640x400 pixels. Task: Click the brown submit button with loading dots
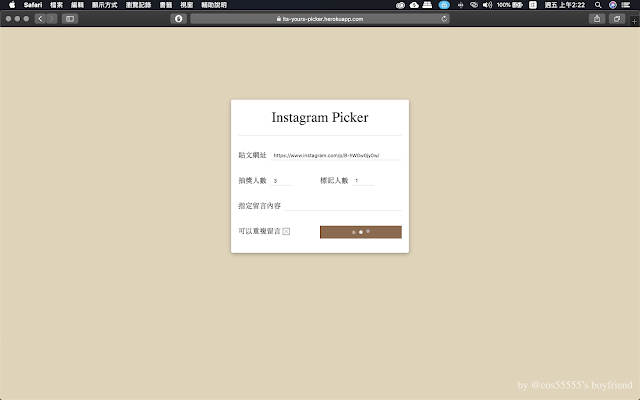361,232
